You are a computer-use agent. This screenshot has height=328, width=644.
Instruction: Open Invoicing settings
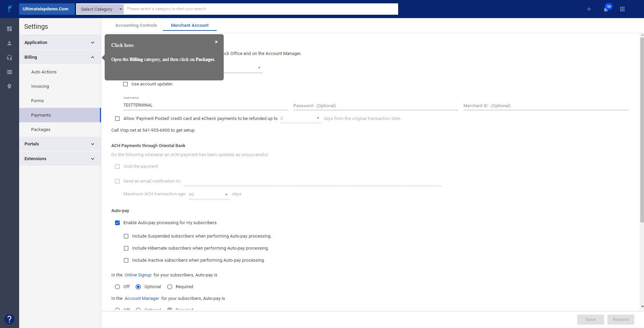point(60,86)
